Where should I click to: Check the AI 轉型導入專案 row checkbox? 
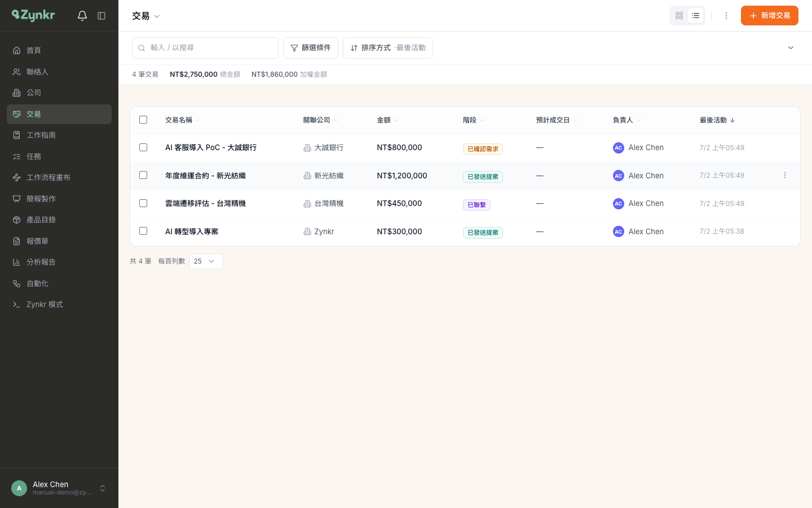point(143,231)
